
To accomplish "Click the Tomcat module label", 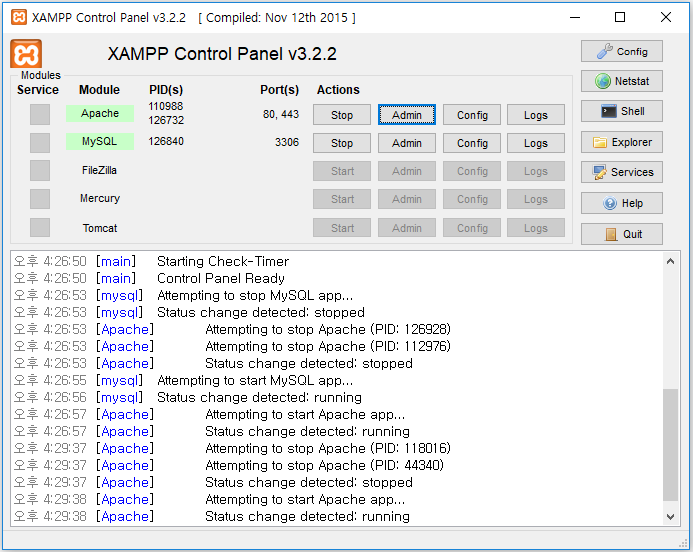I will [x=100, y=228].
